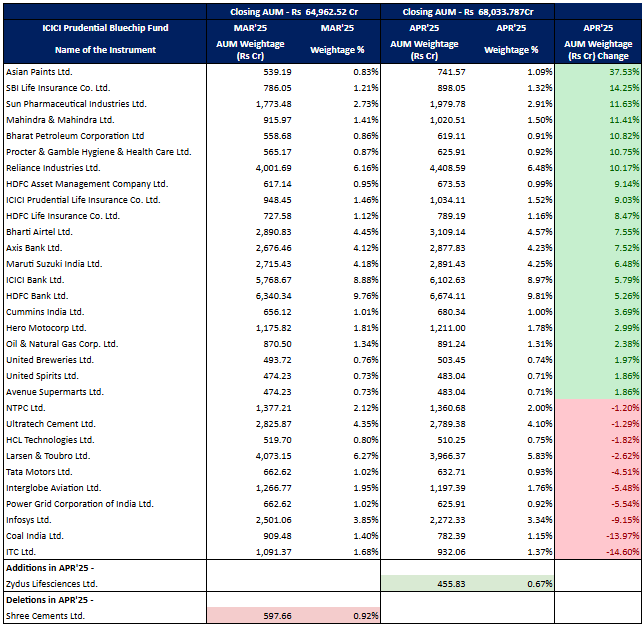Select the Mahindra & Mahindra Ltd. cell
This screenshot has height=625, width=643.
pyautogui.click(x=60, y=120)
